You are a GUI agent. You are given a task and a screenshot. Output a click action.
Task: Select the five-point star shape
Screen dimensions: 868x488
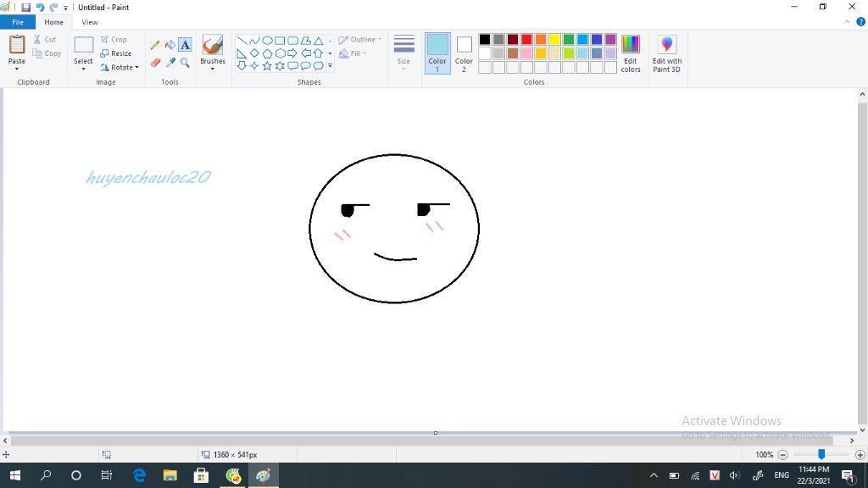[267, 65]
